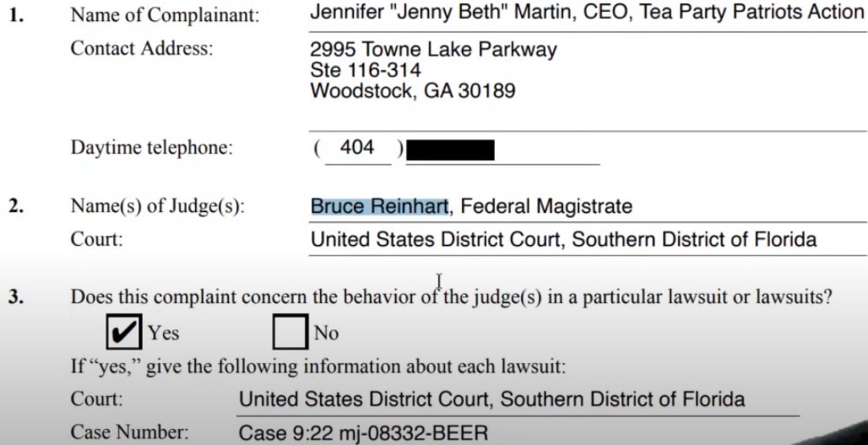
Task: Click the redacted black phone number box
Action: (x=450, y=151)
